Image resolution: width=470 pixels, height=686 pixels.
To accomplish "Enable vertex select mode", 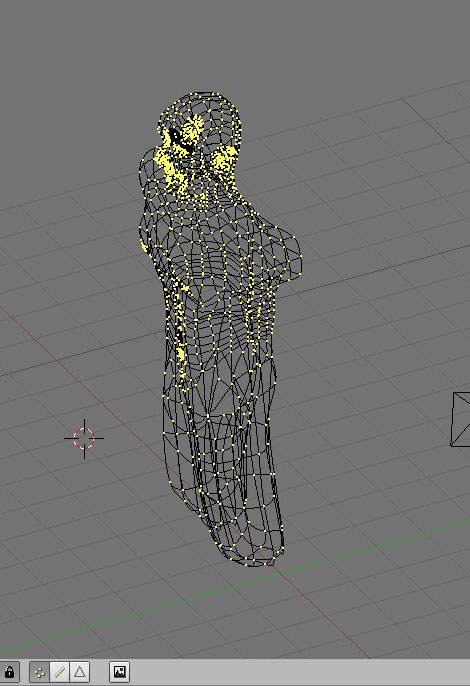I will pos(39,672).
